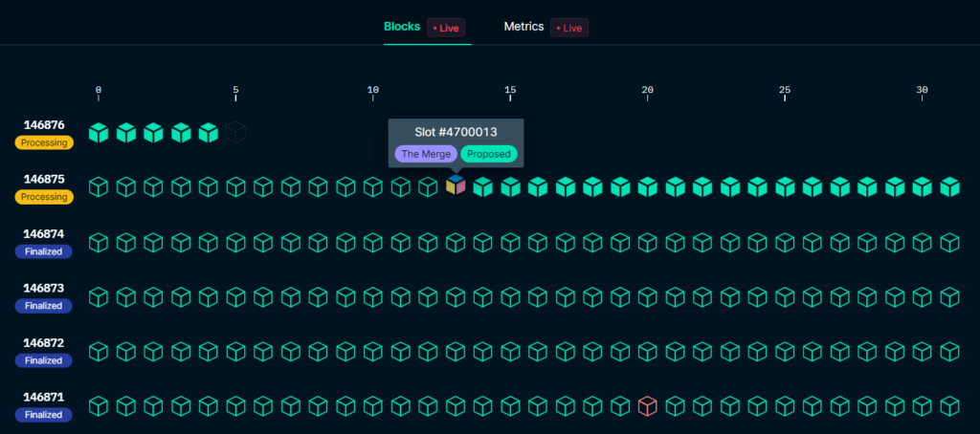Click the Merge tag in slot tooltip
Viewport: 980px width, 434px height.
click(425, 154)
